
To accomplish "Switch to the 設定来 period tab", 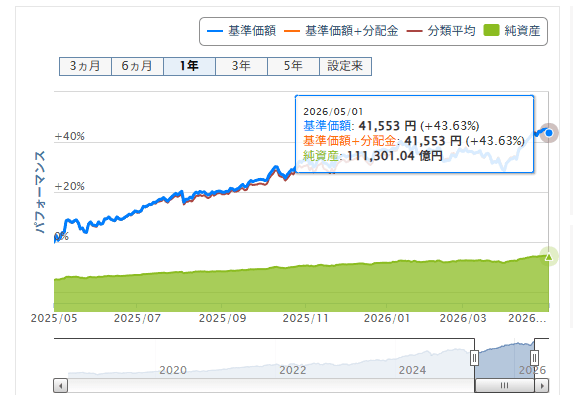I will point(345,66).
